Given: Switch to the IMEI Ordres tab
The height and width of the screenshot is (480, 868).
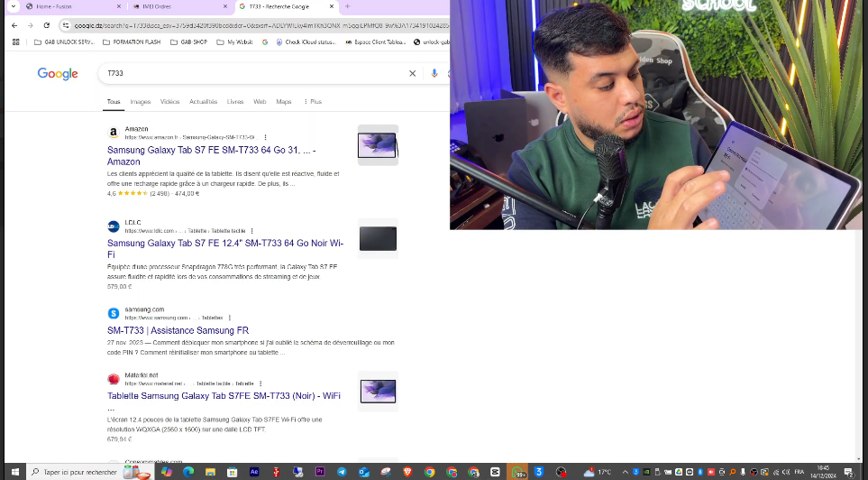Looking at the screenshot, I should 180,6.
